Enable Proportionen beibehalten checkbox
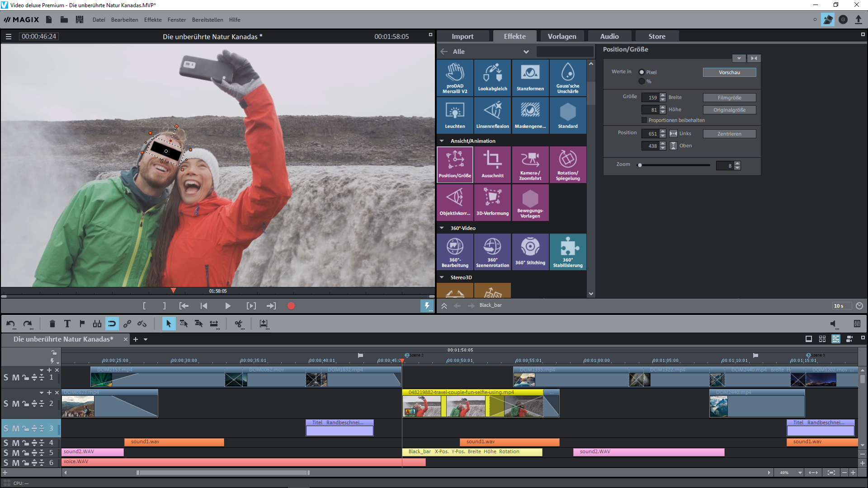Image resolution: width=868 pixels, height=488 pixels. [x=644, y=120]
